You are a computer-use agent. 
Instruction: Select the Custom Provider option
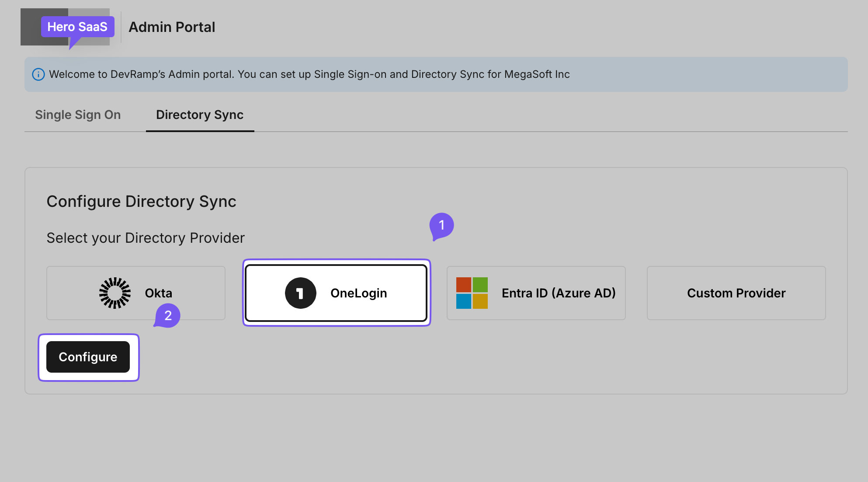pyautogui.click(x=736, y=293)
